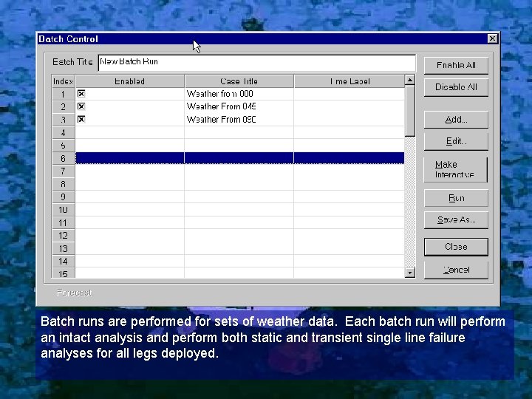Select row index 2 header

(x=63, y=107)
